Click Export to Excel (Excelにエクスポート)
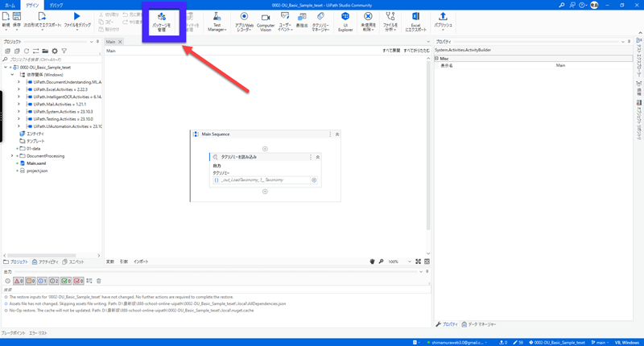The width and height of the screenshot is (644, 346). point(415,22)
